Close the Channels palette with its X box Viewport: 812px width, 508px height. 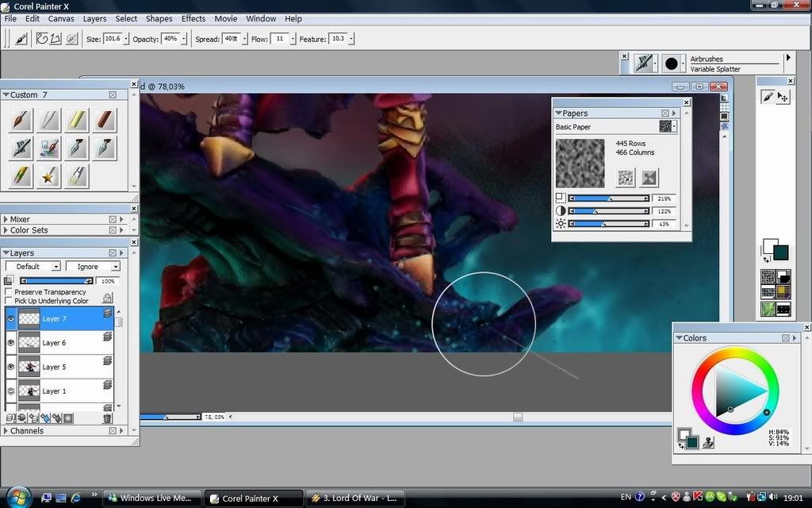pos(113,431)
